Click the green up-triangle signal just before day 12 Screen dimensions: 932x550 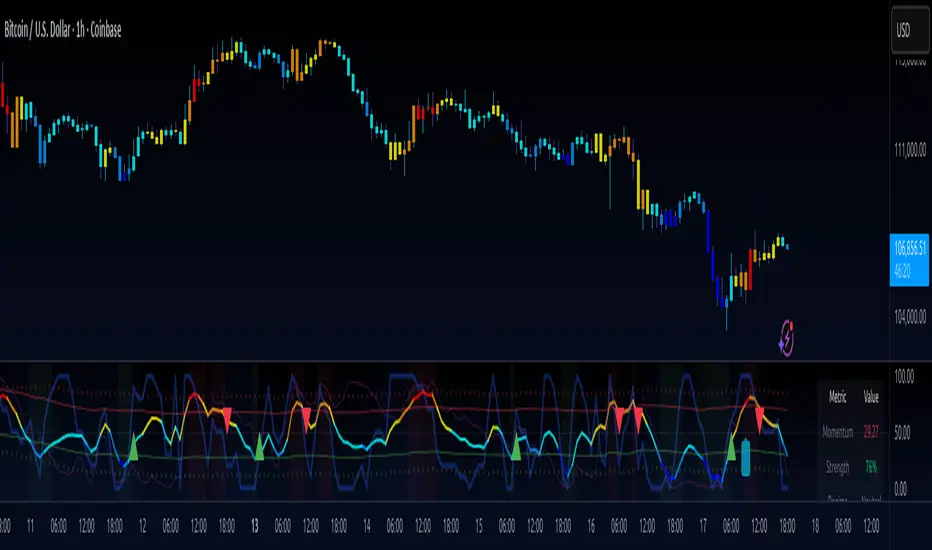coord(133,448)
